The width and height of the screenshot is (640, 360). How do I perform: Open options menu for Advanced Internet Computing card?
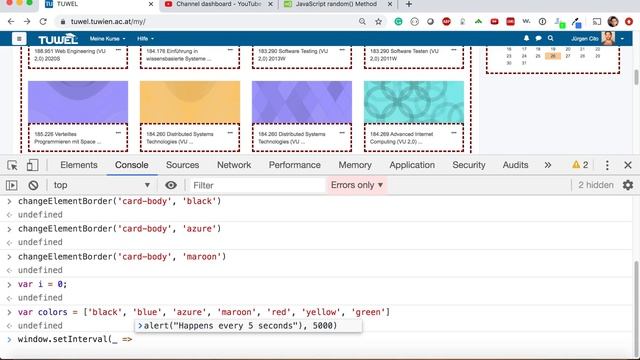point(453,133)
